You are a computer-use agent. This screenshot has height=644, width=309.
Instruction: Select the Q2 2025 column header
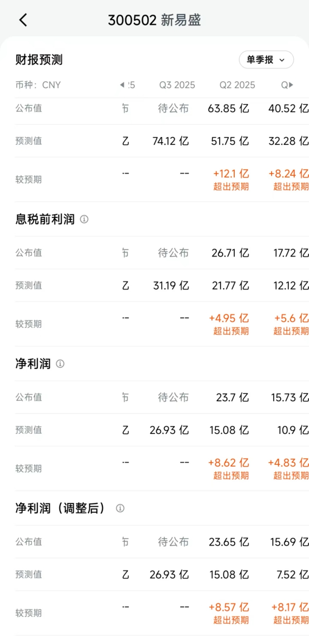coord(237,85)
